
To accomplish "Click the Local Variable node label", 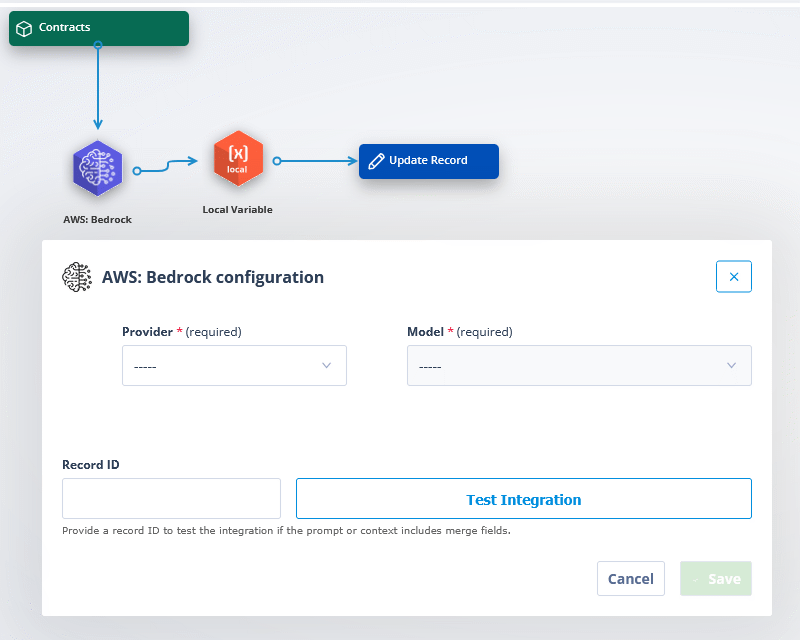I will (237, 210).
